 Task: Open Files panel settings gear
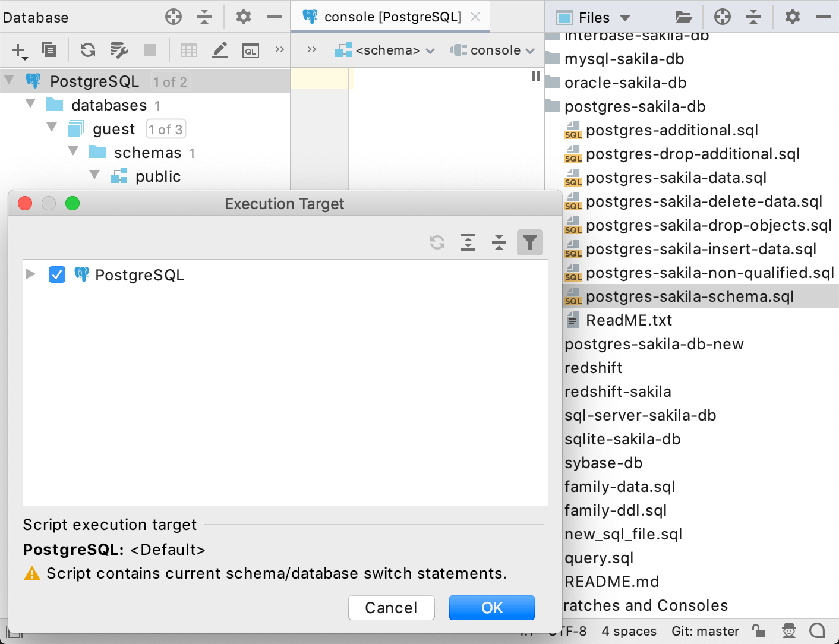coord(793,17)
